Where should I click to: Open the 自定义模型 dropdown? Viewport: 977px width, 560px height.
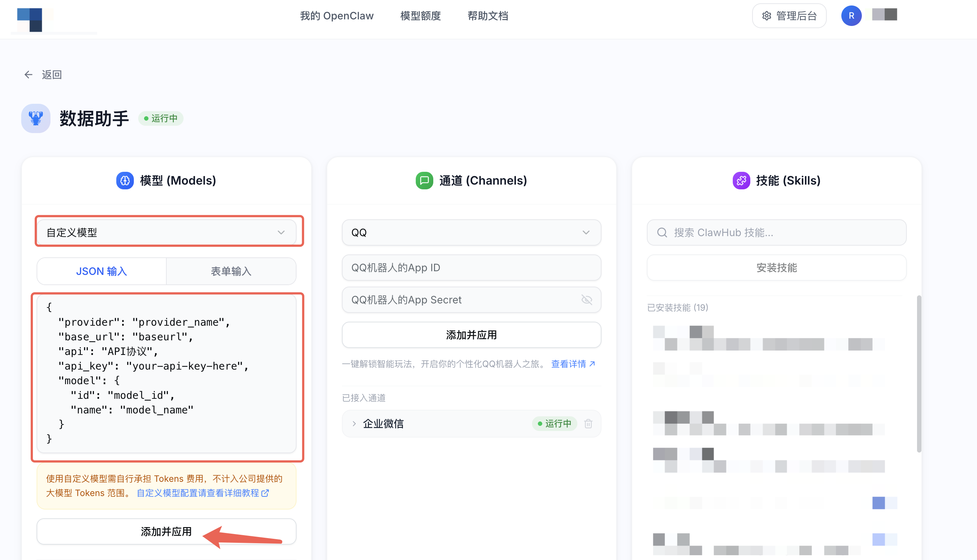(166, 232)
